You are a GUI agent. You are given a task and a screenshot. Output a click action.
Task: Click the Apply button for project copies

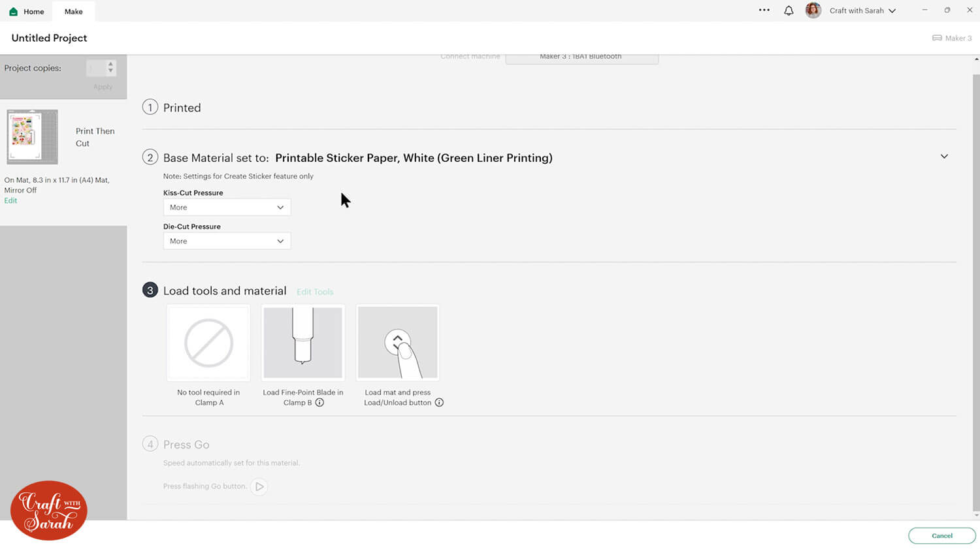103,87
